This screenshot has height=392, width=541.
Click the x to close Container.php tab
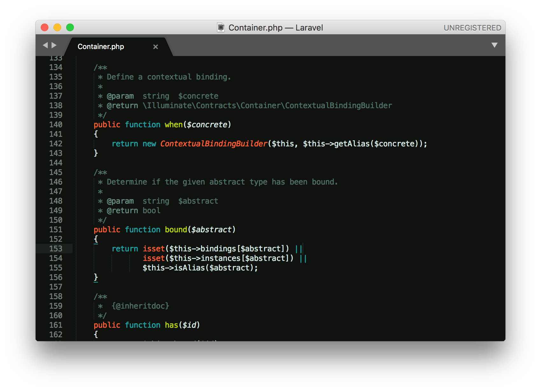pyautogui.click(x=156, y=47)
